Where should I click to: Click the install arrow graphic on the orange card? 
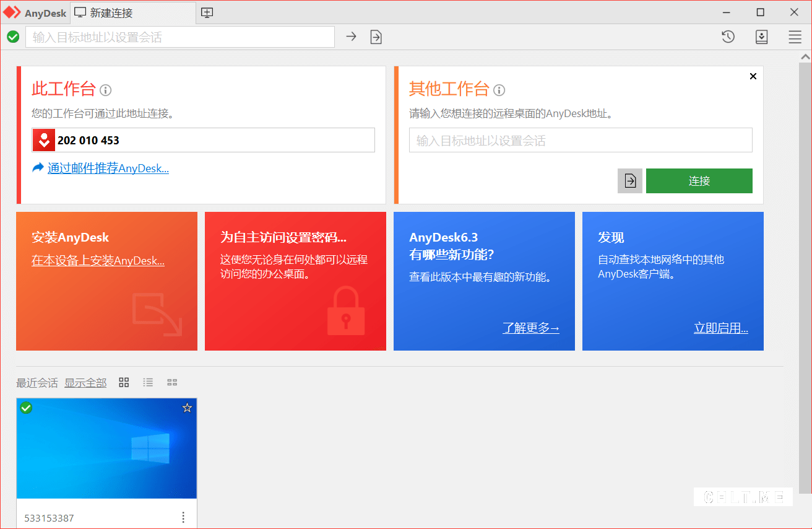tap(157, 314)
